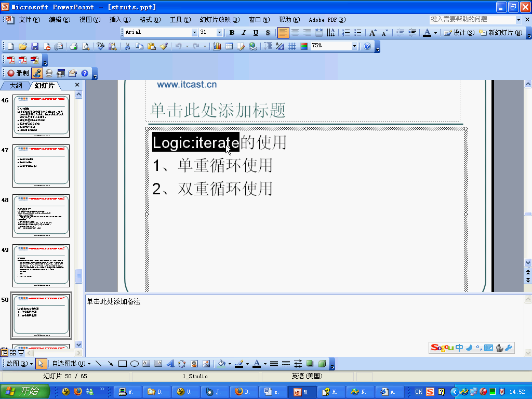
Task: Select the line drawing tool
Action: pyautogui.click(x=98, y=364)
